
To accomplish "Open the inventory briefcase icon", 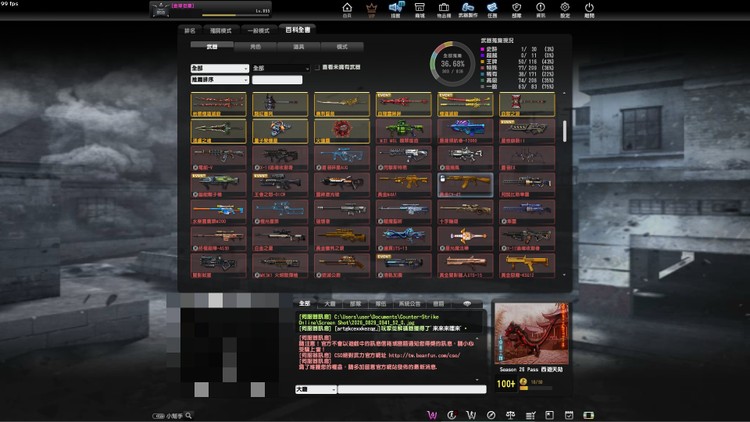I will [444, 7].
